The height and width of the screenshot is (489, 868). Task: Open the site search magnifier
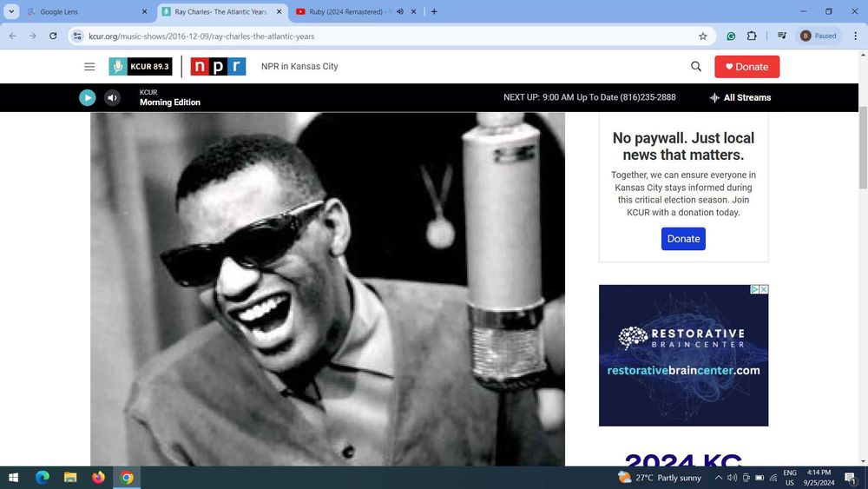(696, 67)
